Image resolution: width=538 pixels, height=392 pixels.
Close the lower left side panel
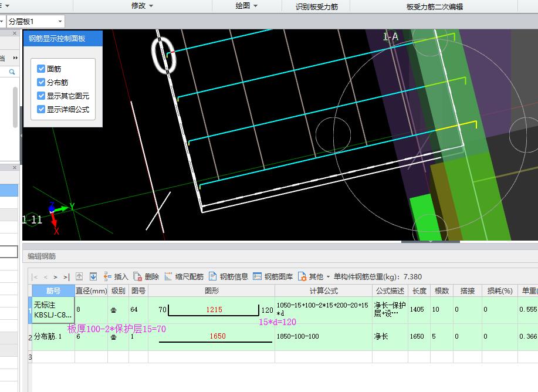15,167
